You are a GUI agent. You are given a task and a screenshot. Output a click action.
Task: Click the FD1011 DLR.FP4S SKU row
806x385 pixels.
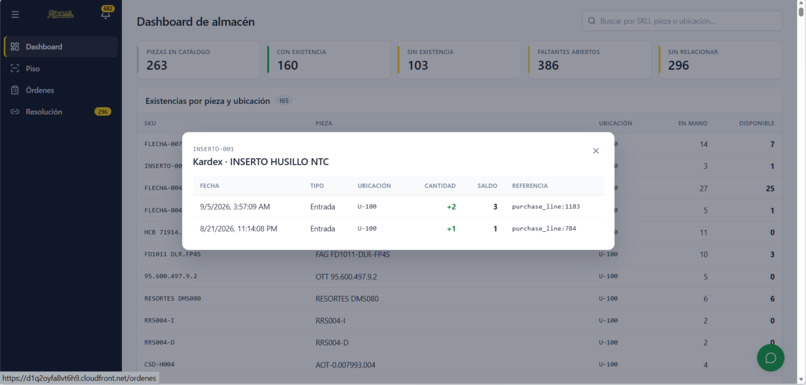click(x=460, y=254)
